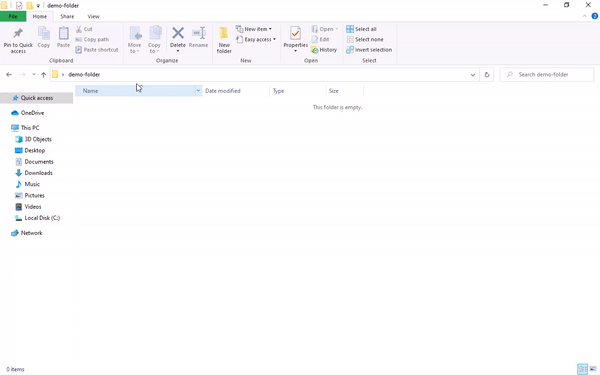Click Select all
This screenshot has height=375, width=600.
tap(362, 29)
